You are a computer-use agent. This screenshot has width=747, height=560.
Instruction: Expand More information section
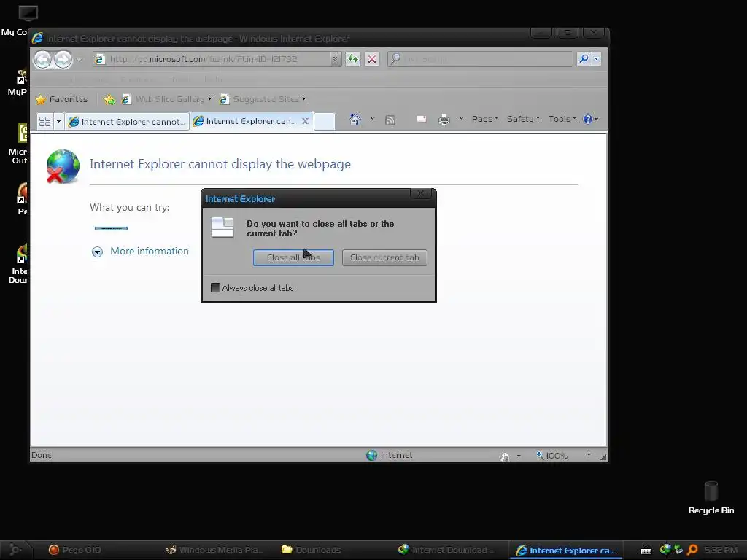point(97,252)
